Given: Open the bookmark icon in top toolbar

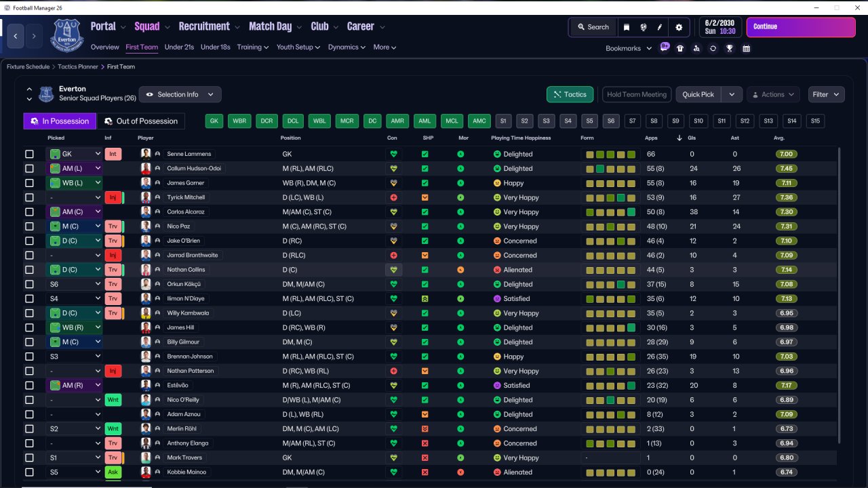Looking at the screenshot, I should 627,27.
